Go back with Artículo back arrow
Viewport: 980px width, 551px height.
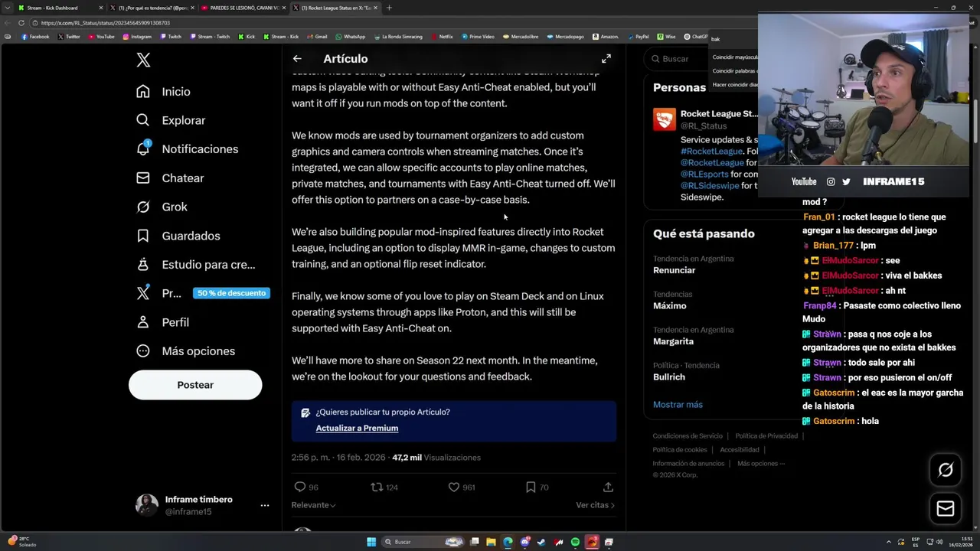tap(297, 59)
